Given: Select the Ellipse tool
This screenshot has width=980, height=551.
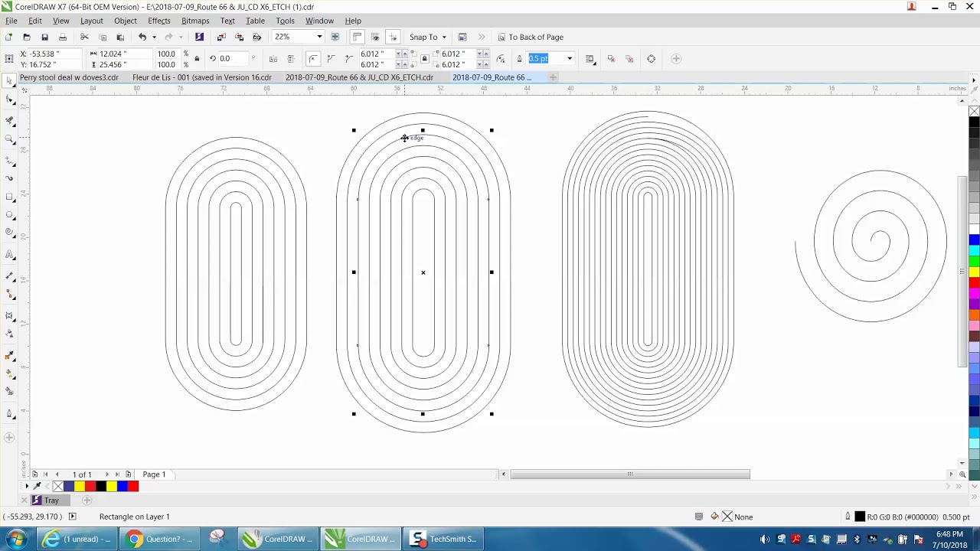Looking at the screenshot, I should (x=9, y=217).
